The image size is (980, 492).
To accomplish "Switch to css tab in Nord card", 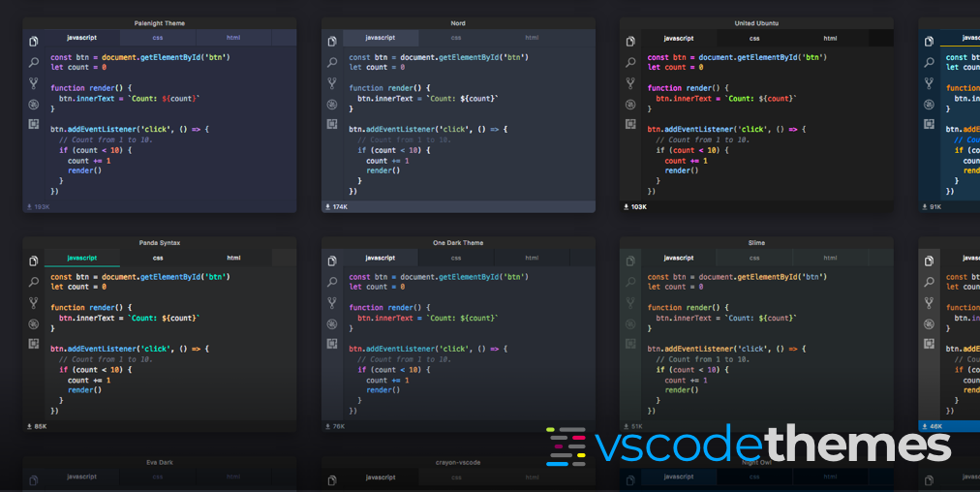I will pyautogui.click(x=456, y=38).
